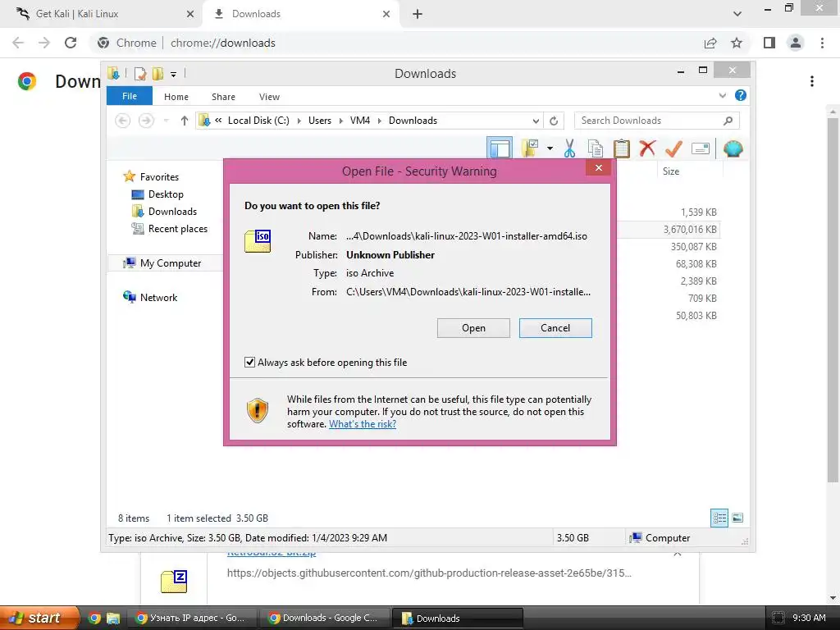The width and height of the screenshot is (840, 630).
Task: Open the address bar history dropdown
Action: [535, 121]
